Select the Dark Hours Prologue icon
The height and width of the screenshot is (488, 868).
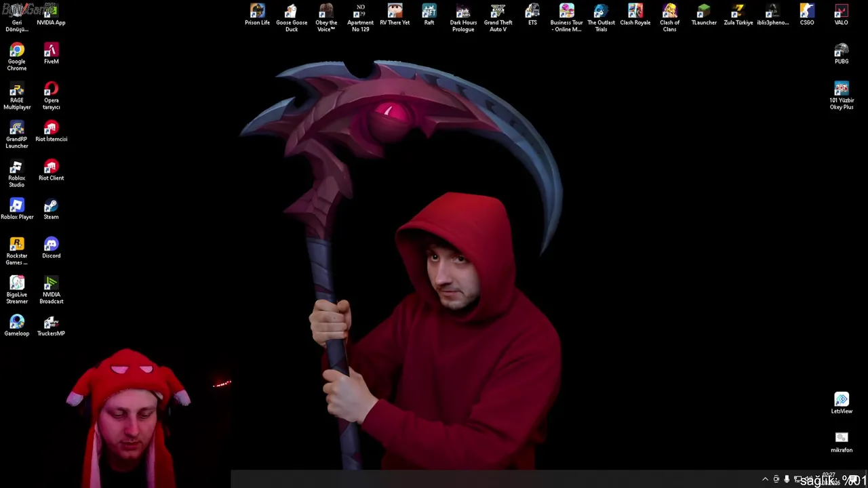463,18
